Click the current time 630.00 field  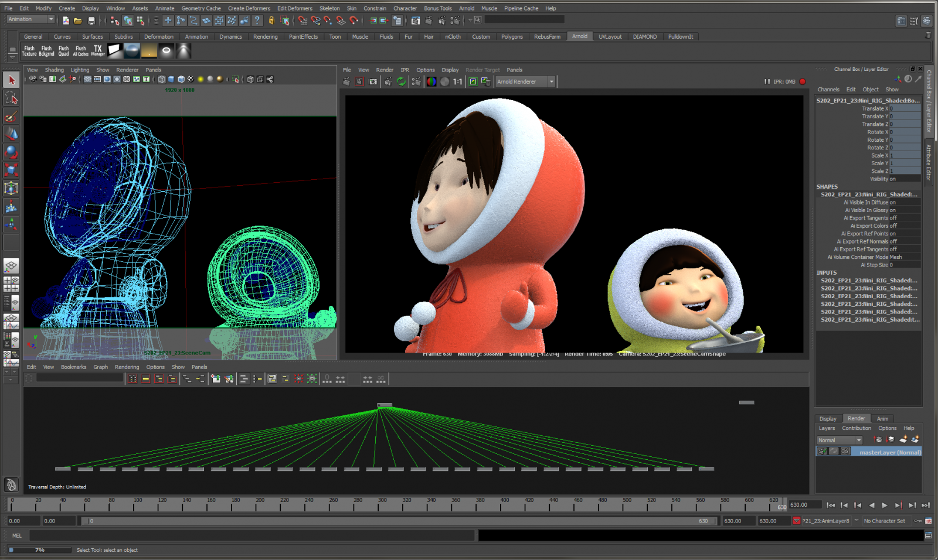point(804,505)
